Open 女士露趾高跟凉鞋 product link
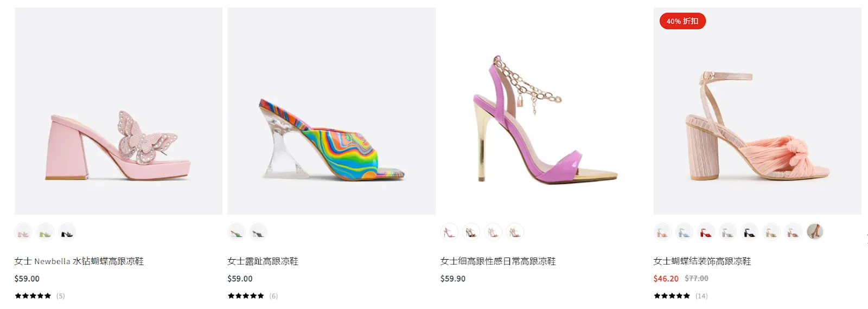Viewport: 868px width, 309px height. click(x=263, y=261)
